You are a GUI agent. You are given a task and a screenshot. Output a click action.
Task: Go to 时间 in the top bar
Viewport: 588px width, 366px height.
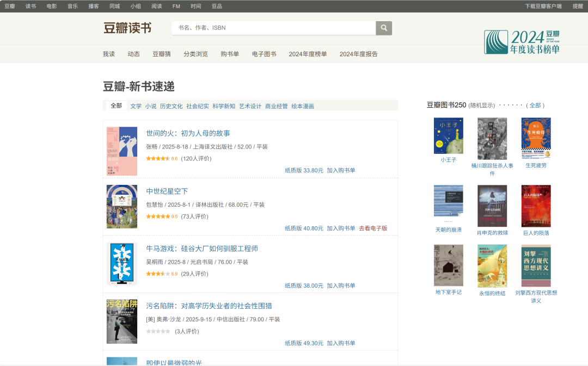pyautogui.click(x=196, y=6)
